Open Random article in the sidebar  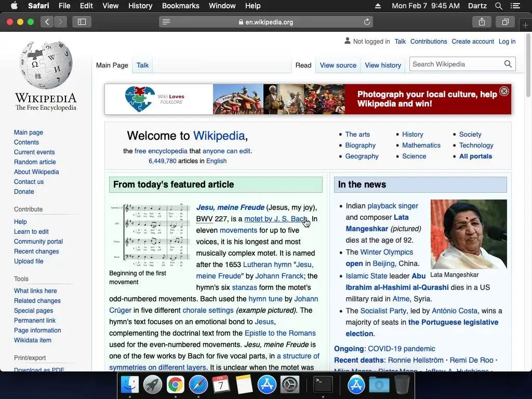click(35, 162)
